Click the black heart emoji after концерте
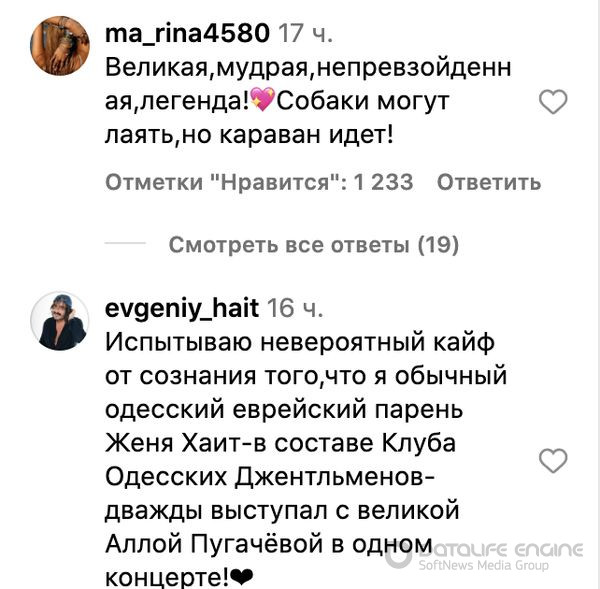The width and height of the screenshot is (600, 589). tap(242, 576)
